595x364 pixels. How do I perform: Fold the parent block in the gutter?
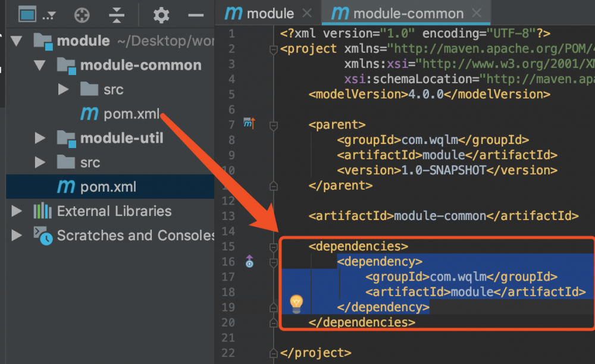click(x=274, y=125)
